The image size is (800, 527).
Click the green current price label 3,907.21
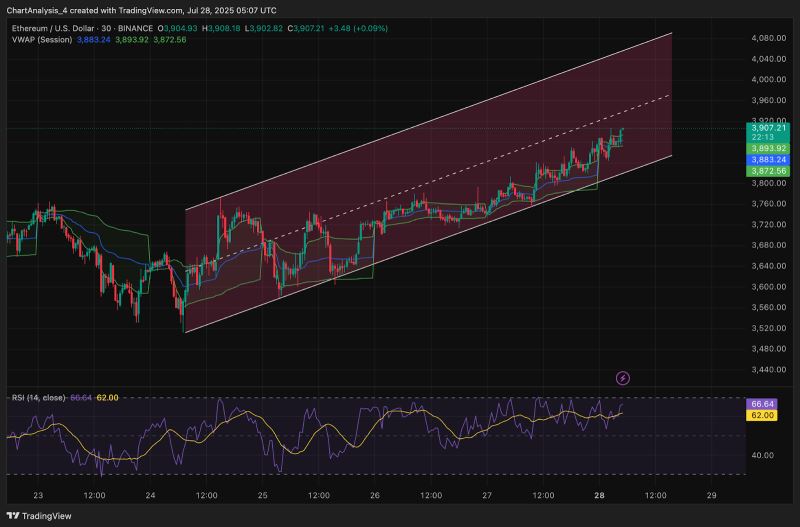click(767, 128)
